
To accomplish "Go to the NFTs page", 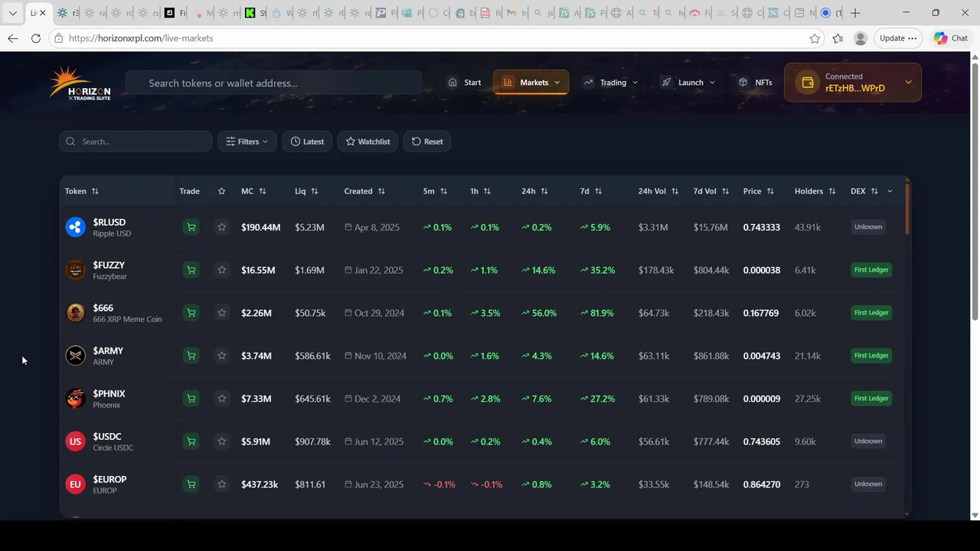I will 755,83.
